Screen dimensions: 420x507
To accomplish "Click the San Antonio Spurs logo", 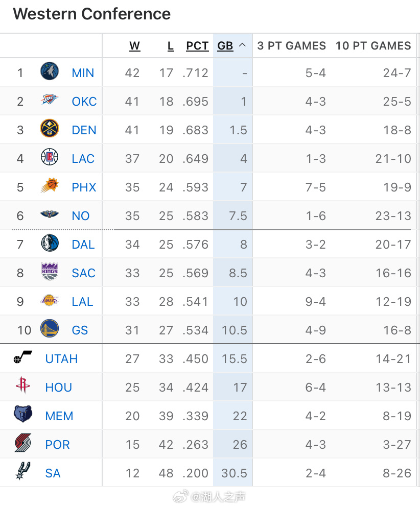I will pyautogui.click(x=23, y=471).
